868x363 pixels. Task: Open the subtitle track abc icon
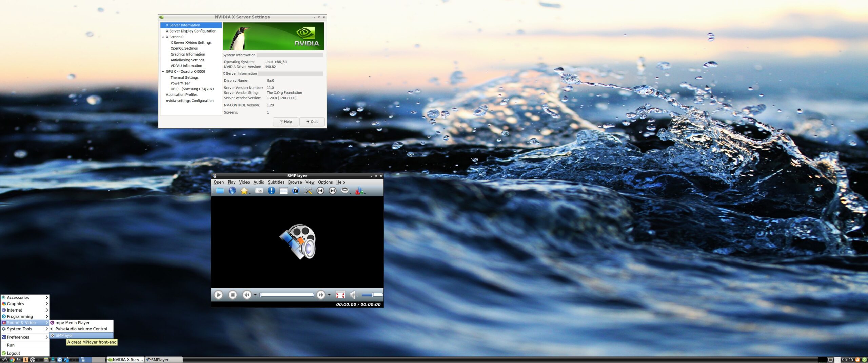(x=359, y=191)
